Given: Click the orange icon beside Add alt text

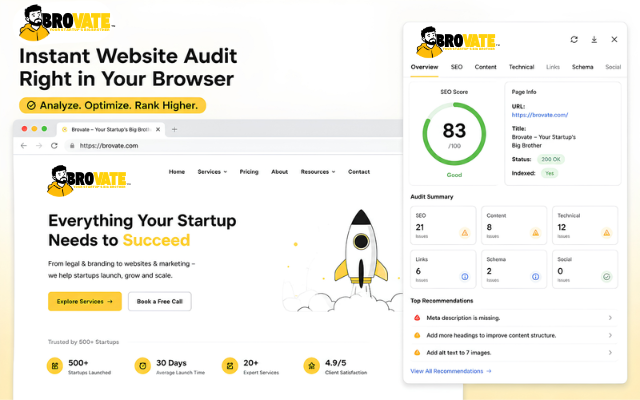Looking at the screenshot, I should (417, 353).
